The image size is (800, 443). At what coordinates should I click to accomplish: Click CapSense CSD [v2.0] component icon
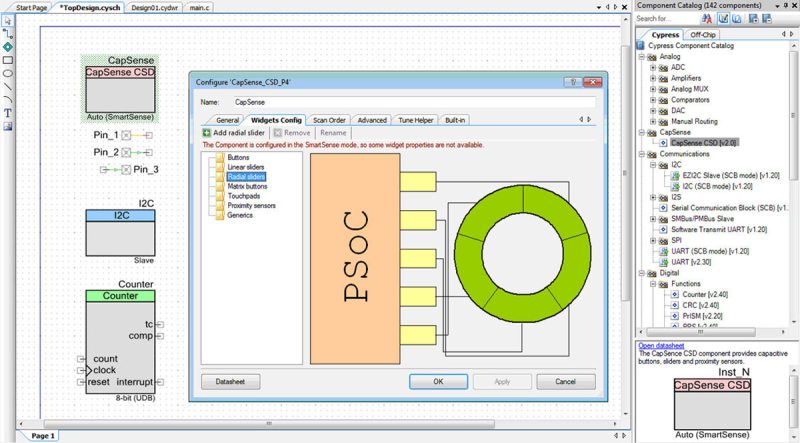(663, 143)
